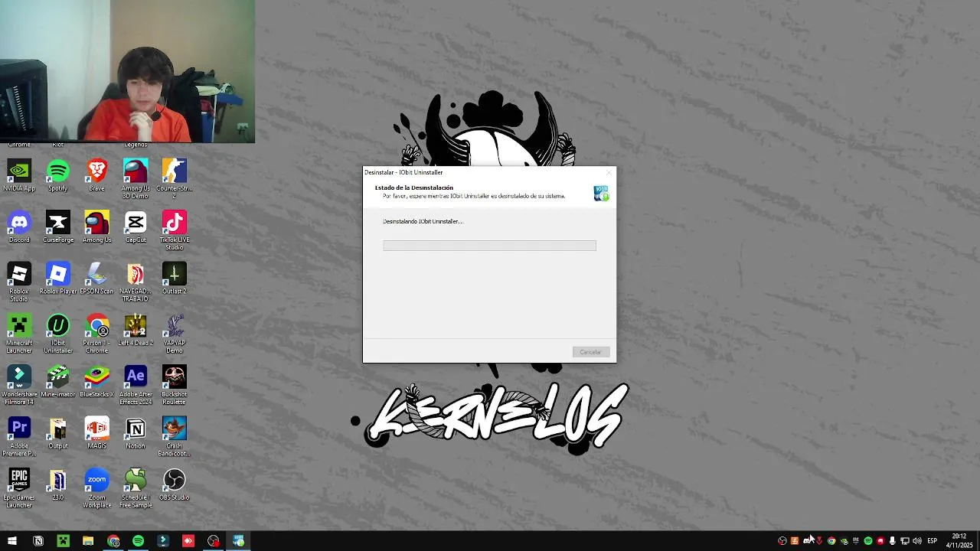Viewport: 980px width, 551px height.
Task: Select the Outlast 2 desktop icon
Action: click(175, 279)
